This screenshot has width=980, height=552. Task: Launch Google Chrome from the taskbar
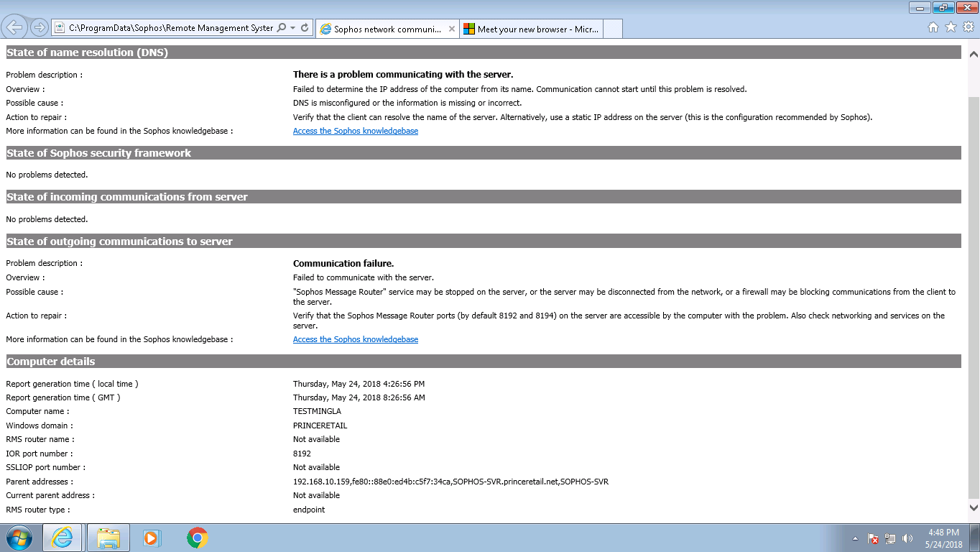coord(197,538)
